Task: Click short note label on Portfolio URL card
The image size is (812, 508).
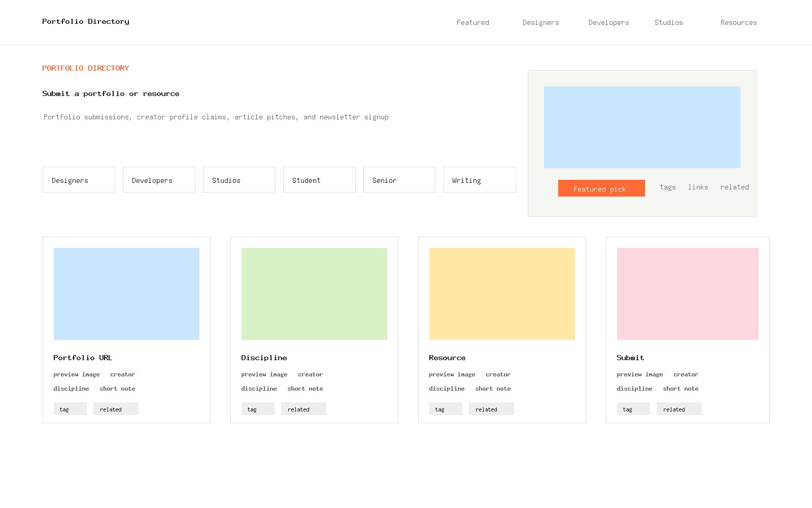Action: (117, 389)
